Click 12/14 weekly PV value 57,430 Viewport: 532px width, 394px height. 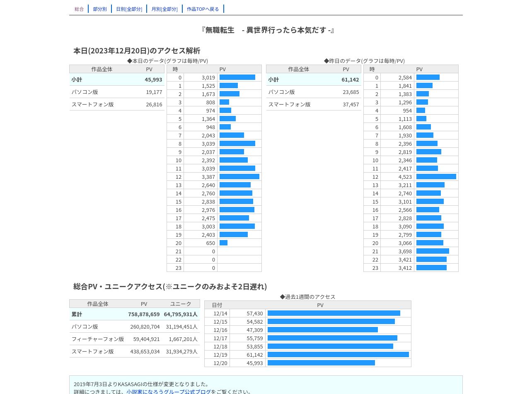(255, 313)
